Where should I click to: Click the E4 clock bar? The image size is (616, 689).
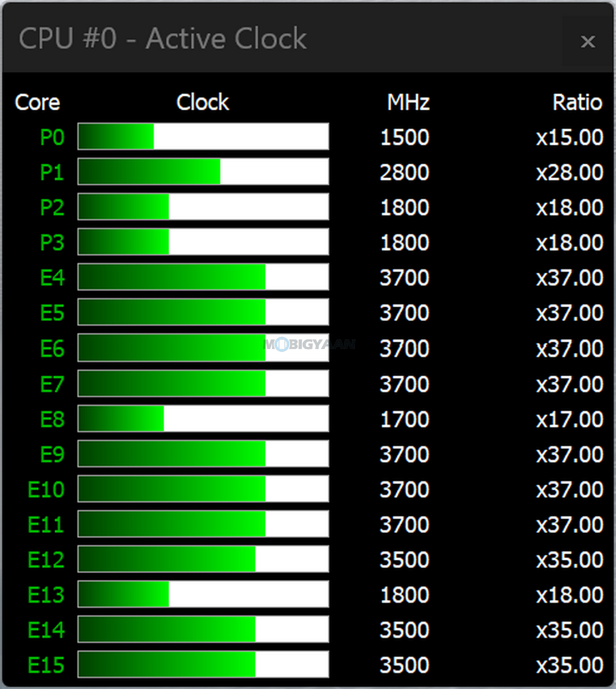[x=203, y=277]
